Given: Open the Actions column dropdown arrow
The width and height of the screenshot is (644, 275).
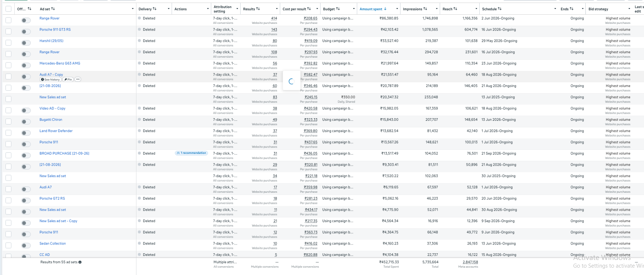Looking at the screenshot, I should click(x=208, y=9).
